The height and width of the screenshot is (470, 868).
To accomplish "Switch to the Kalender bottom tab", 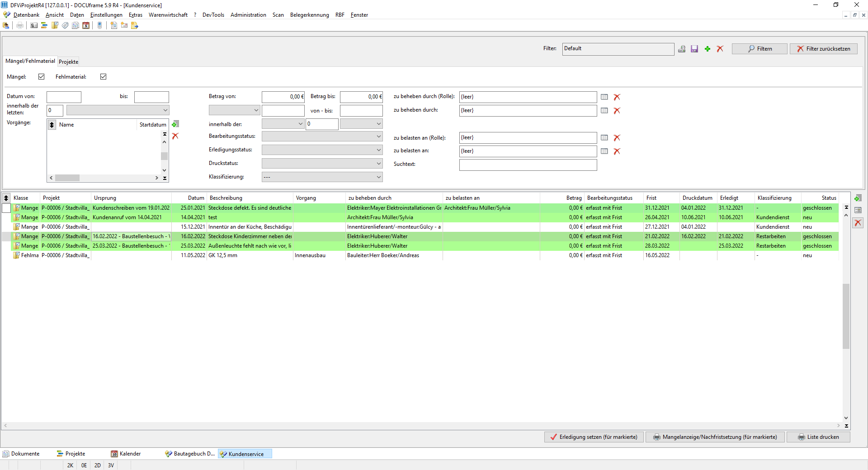I will point(126,454).
